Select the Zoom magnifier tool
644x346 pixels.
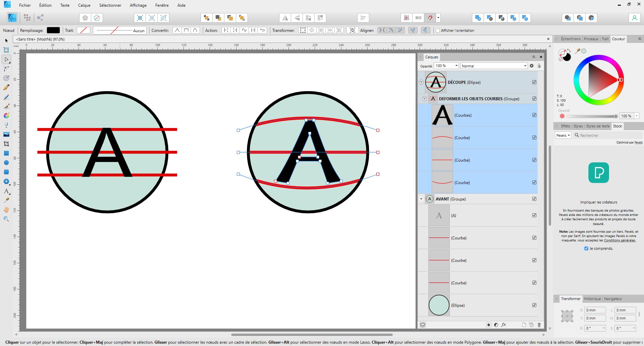tap(6, 219)
